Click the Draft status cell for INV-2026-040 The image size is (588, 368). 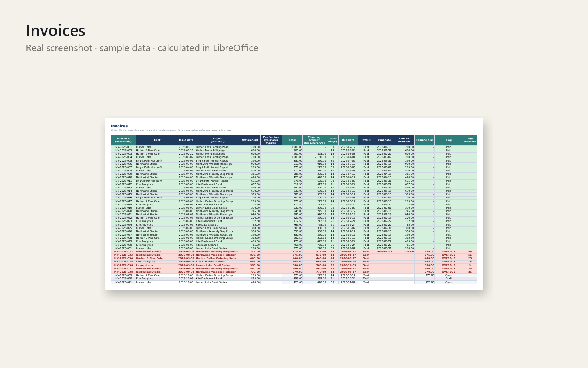coord(366,279)
